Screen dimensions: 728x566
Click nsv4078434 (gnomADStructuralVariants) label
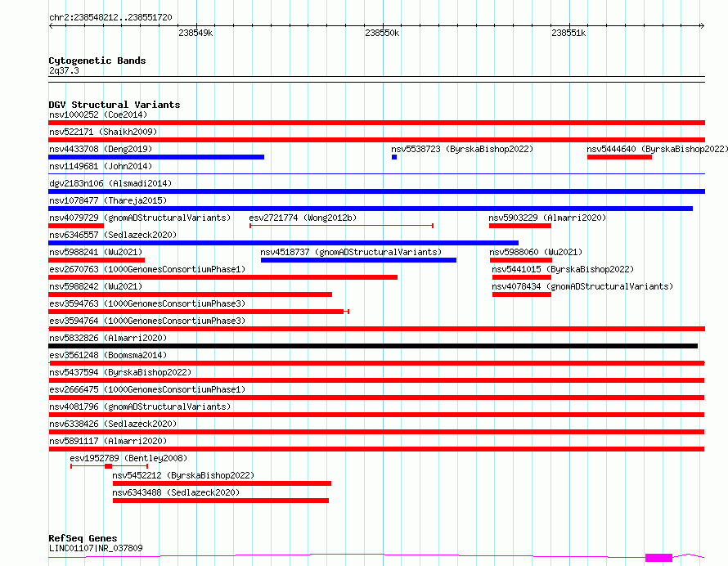point(582,286)
